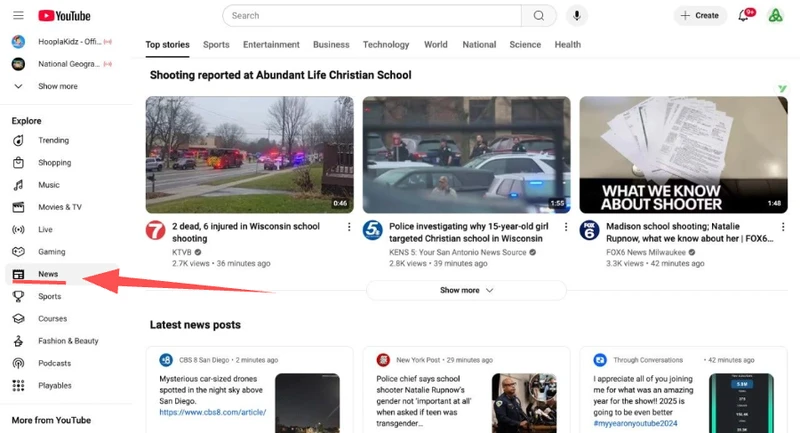Open the account avatar menu
Image resolution: width=800 pixels, height=433 pixels.
pyautogui.click(x=776, y=16)
